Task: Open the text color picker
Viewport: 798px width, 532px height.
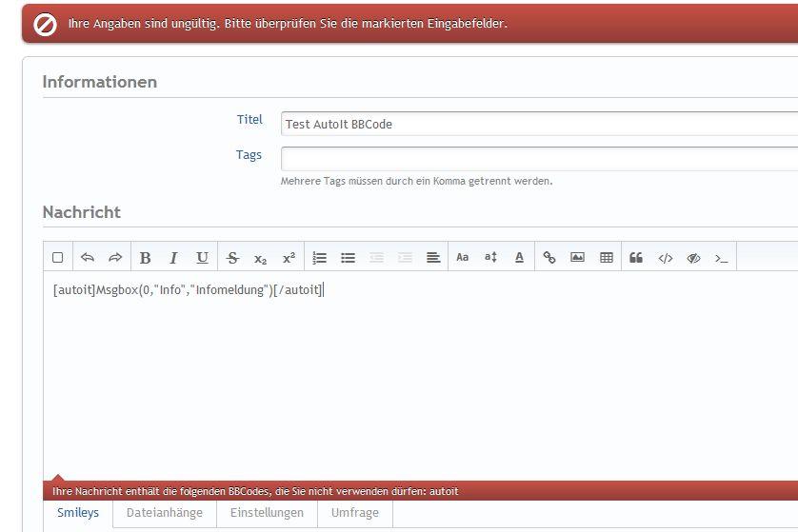Action: [x=519, y=257]
